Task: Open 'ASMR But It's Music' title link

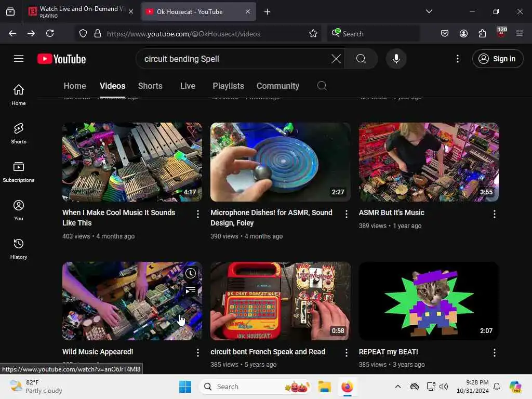Action: point(392,212)
